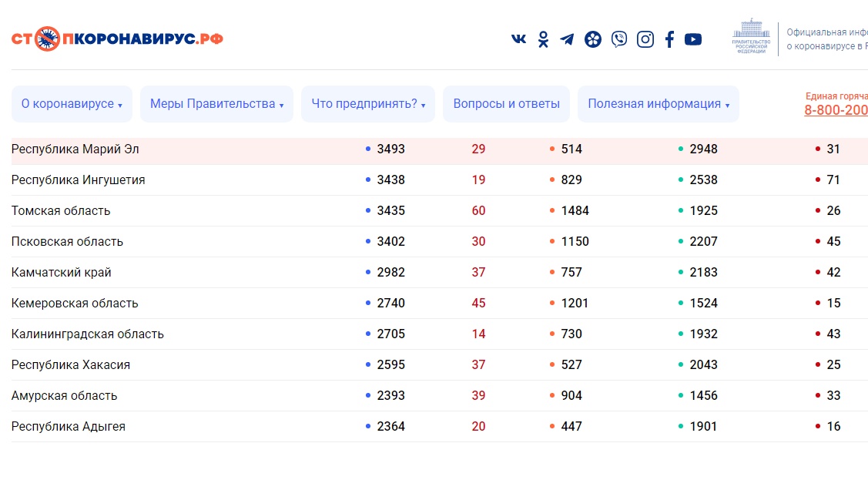
Task: Click the Республика Адыгея row
Action: click(x=69, y=427)
